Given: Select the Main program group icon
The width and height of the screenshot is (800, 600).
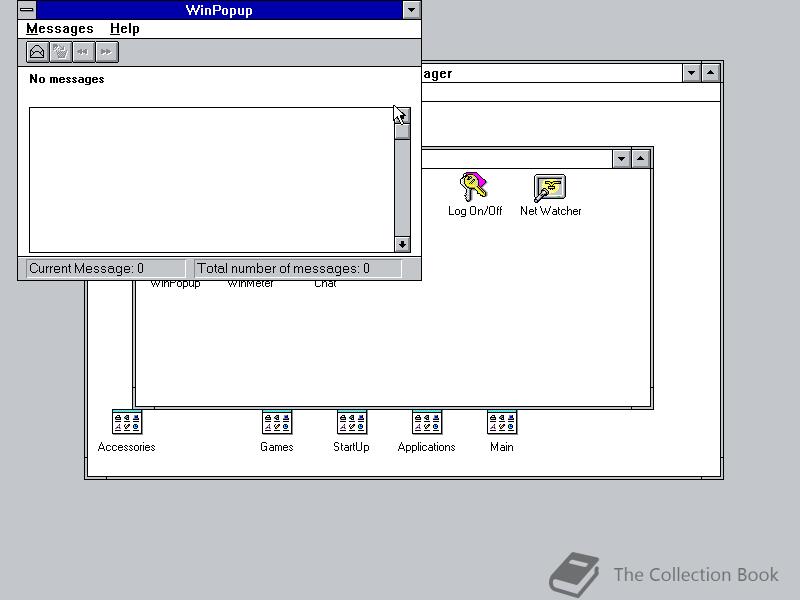Looking at the screenshot, I should pyautogui.click(x=502, y=431).
